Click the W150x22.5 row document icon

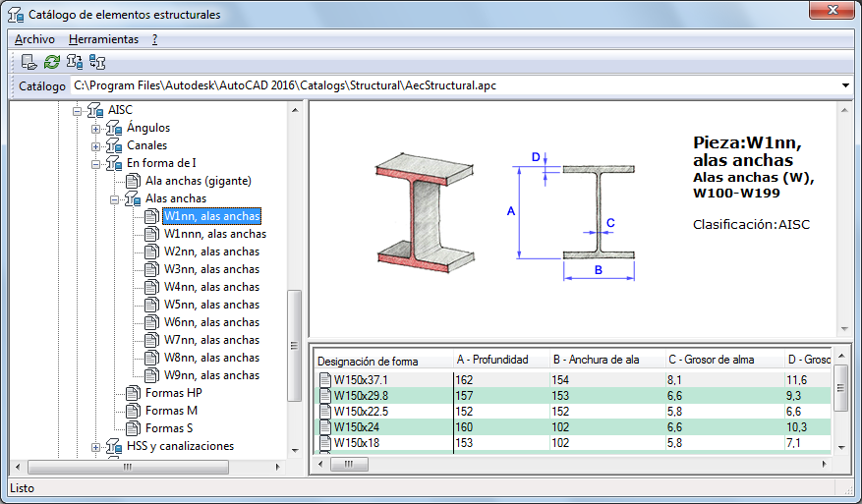click(325, 411)
